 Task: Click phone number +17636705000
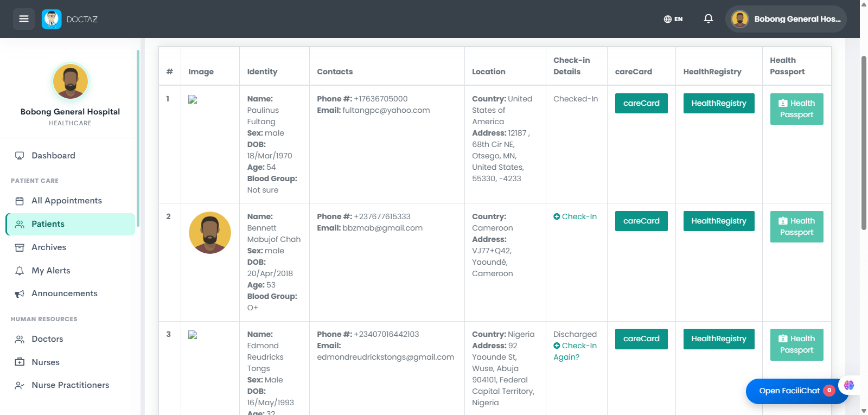coord(381,99)
